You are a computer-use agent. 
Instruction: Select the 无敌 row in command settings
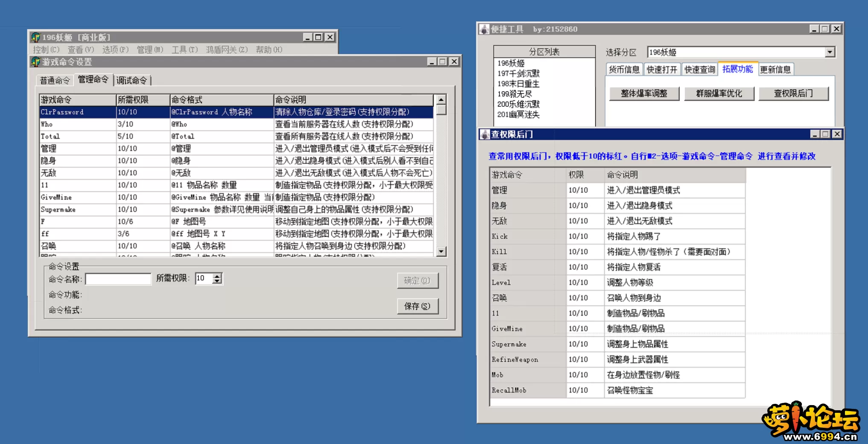pos(236,173)
